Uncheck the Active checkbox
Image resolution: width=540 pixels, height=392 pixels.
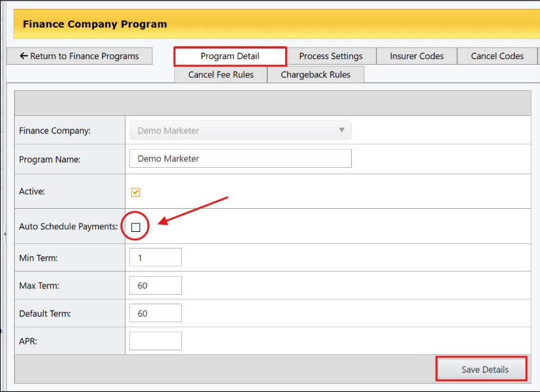[136, 192]
